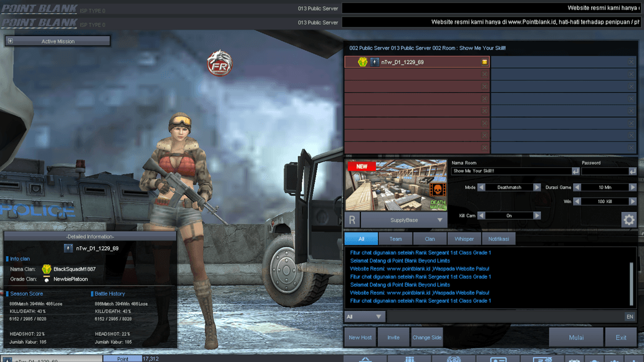Switch Mode to previous with left arrow
Viewport: 644px width, 362px height.
[481, 187]
